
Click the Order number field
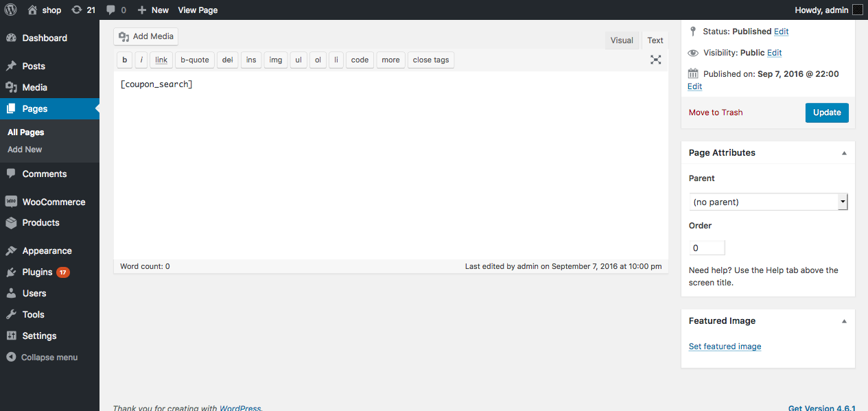(707, 248)
